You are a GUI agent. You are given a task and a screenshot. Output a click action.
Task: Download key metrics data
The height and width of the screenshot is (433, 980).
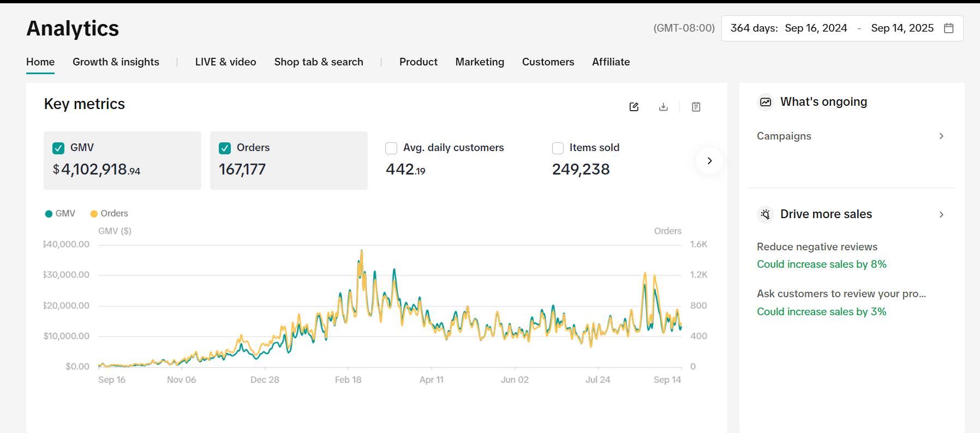(663, 107)
